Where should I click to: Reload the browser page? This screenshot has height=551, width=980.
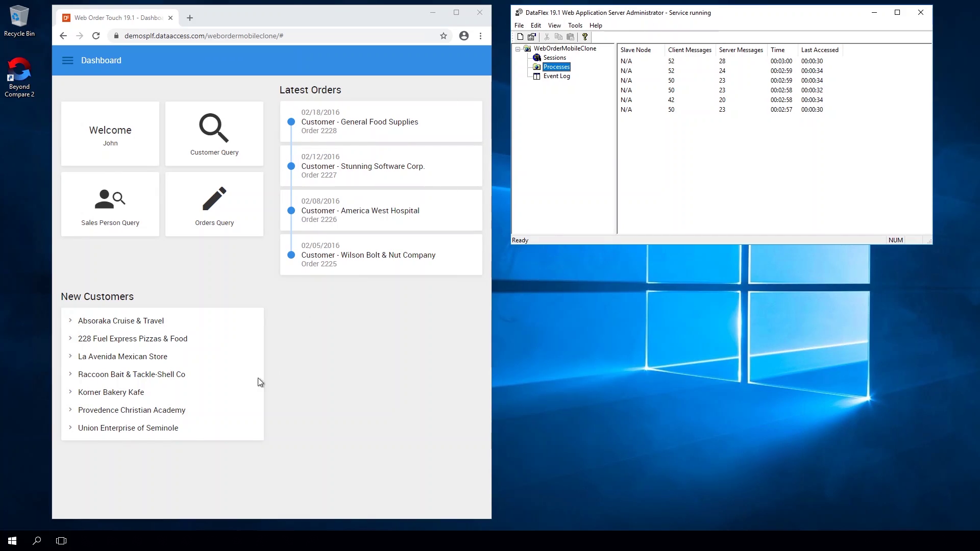click(96, 36)
